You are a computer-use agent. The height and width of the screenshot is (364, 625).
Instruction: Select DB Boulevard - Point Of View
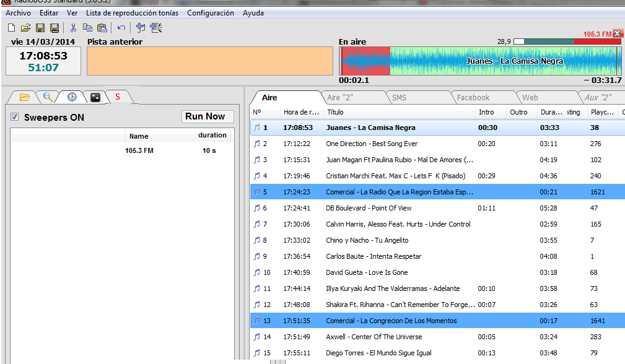(x=437, y=208)
